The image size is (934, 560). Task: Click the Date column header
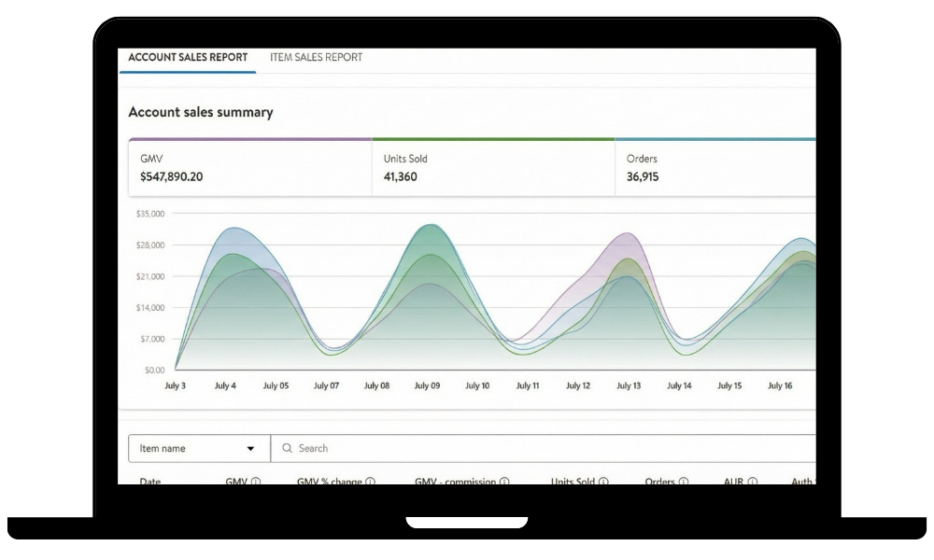(x=149, y=482)
